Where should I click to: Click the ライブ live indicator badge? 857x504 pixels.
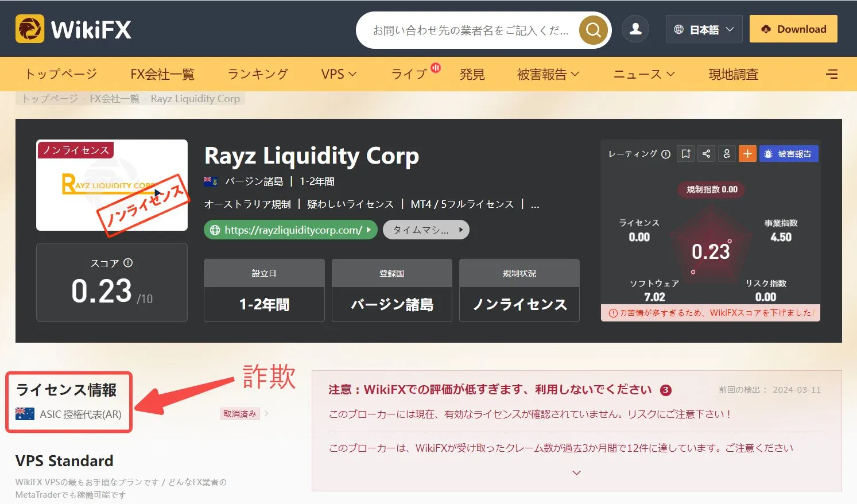436,68
